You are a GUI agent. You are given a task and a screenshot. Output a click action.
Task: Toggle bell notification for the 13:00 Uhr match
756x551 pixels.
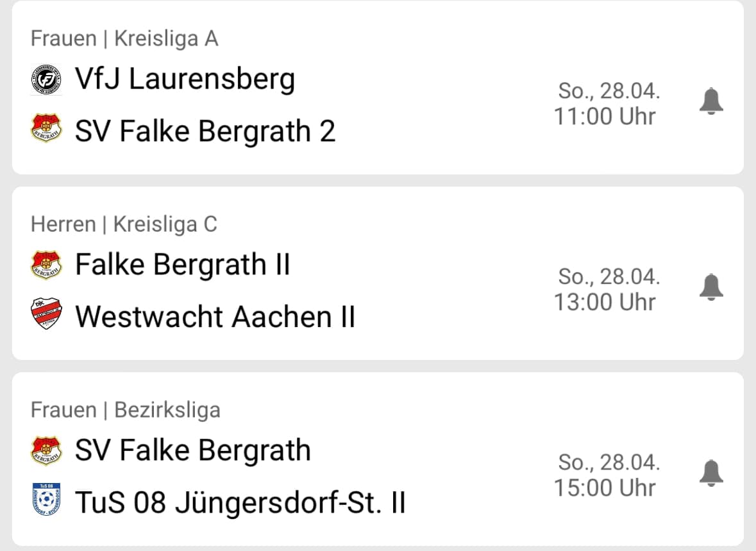pos(711,287)
